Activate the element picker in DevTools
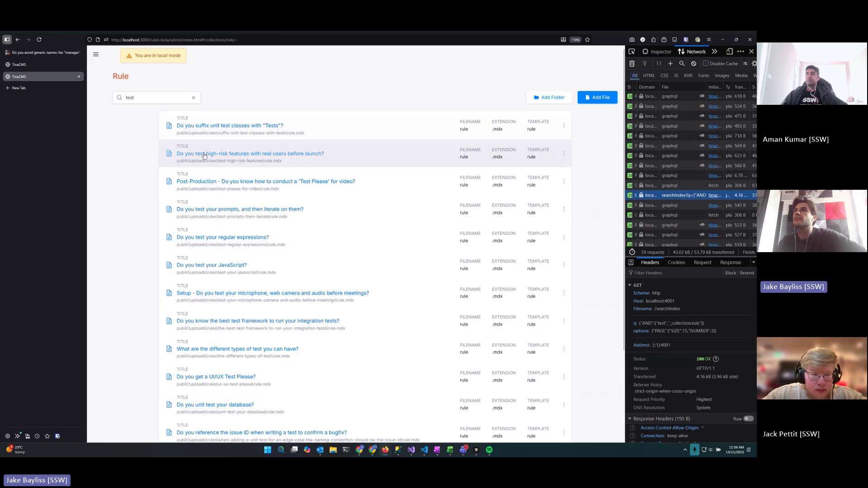The image size is (868, 488). pos(632,51)
